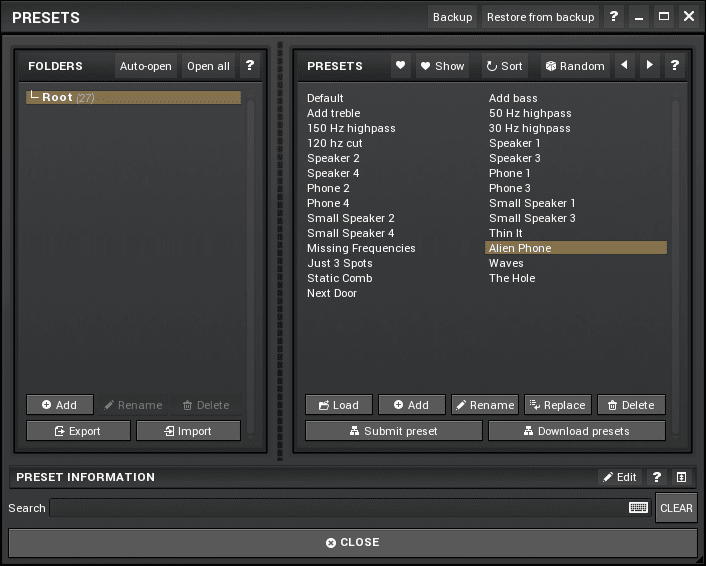Restore from backup
Image resolution: width=706 pixels, height=566 pixels.
[x=540, y=17]
